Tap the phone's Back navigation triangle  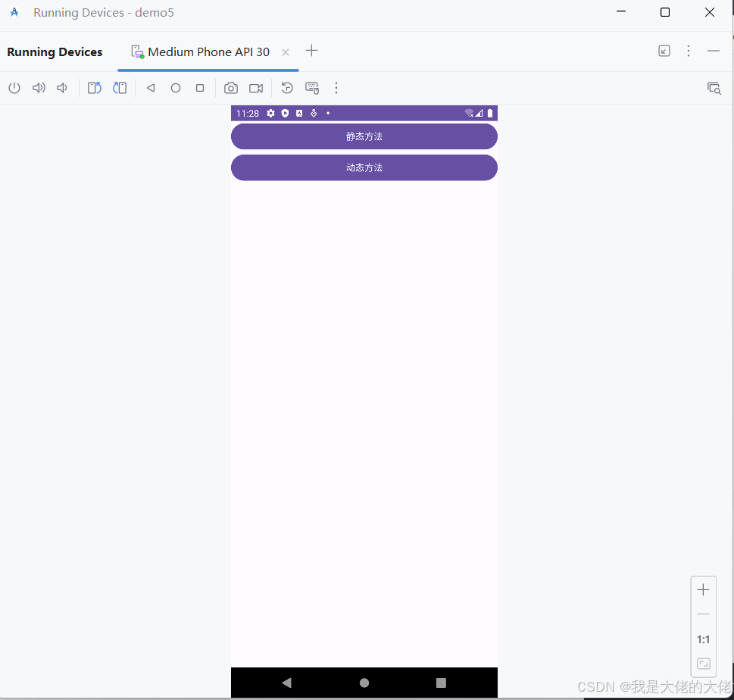[x=287, y=683]
